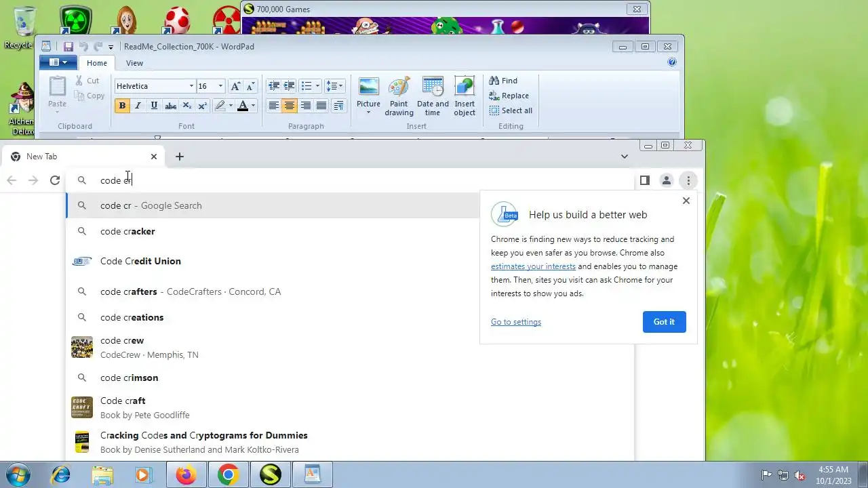868x488 pixels.
Task: Apply the font color A swatch
Action: click(x=242, y=106)
